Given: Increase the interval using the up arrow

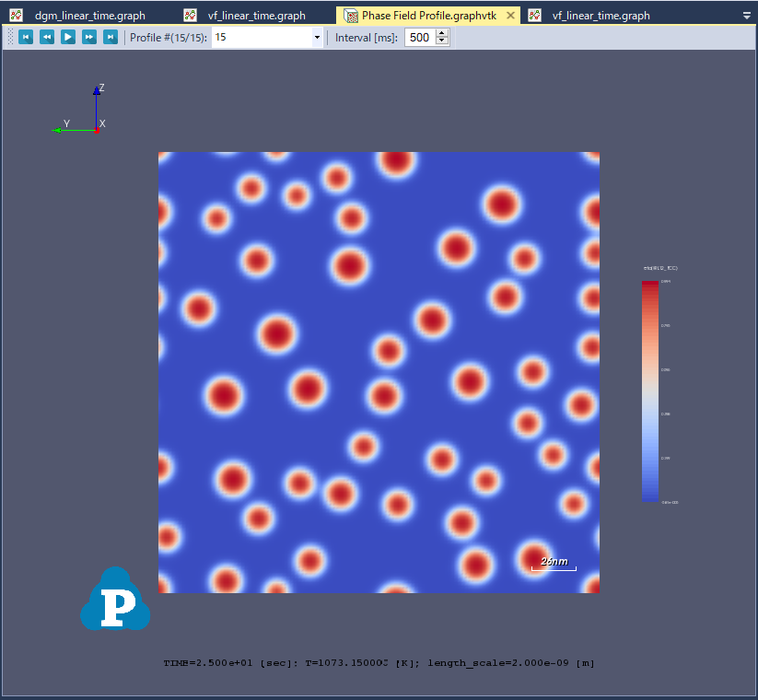Looking at the screenshot, I should (442, 33).
